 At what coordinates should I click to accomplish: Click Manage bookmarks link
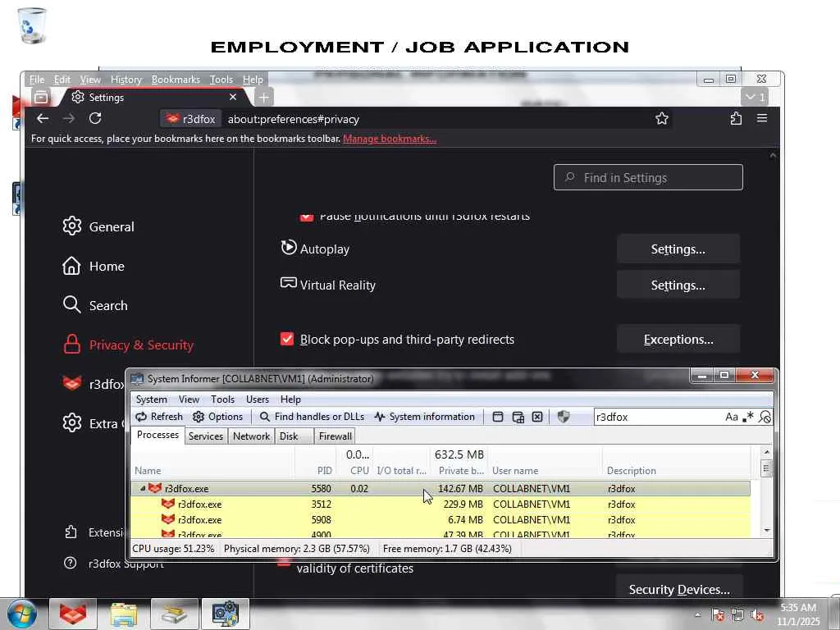point(390,139)
